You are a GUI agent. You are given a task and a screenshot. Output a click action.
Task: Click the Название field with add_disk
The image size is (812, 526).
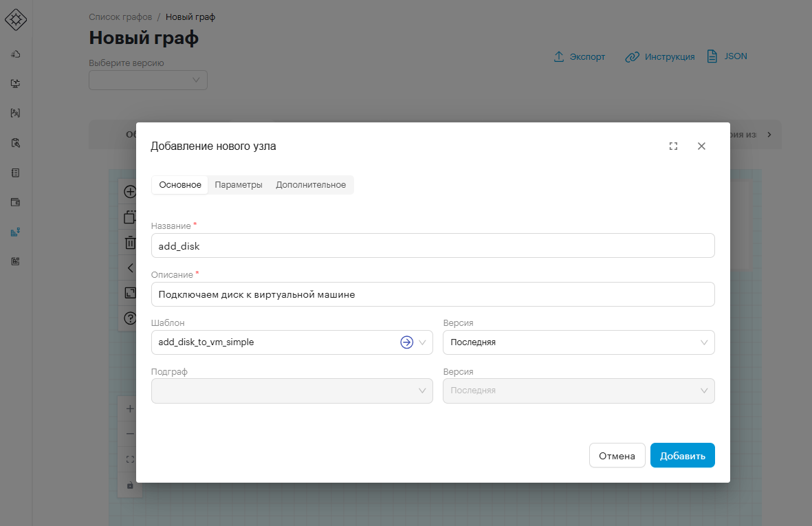click(433, 245)
